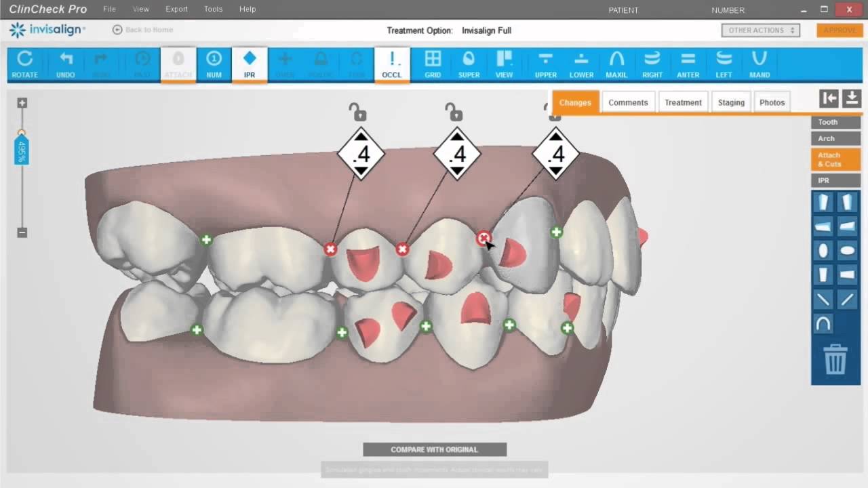868x488 pixels.
Task: Click the download arrow icon
Action: [852, 98]
